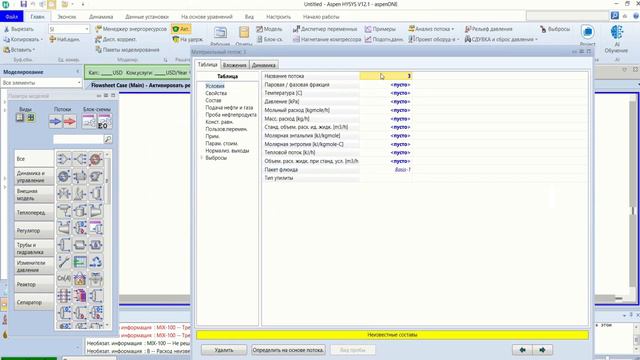Switch to the Динамика tab in stream window
640x360 pixels.
point(264,65)
